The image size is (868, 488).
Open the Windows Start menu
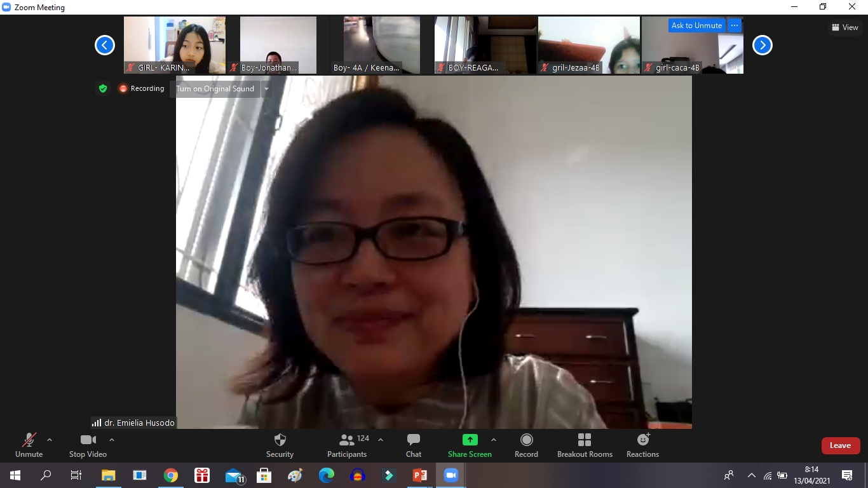[15, 475]
